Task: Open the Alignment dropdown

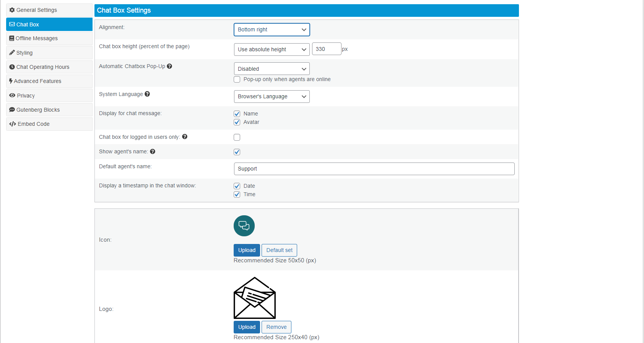Action: [x=272, y=29]
